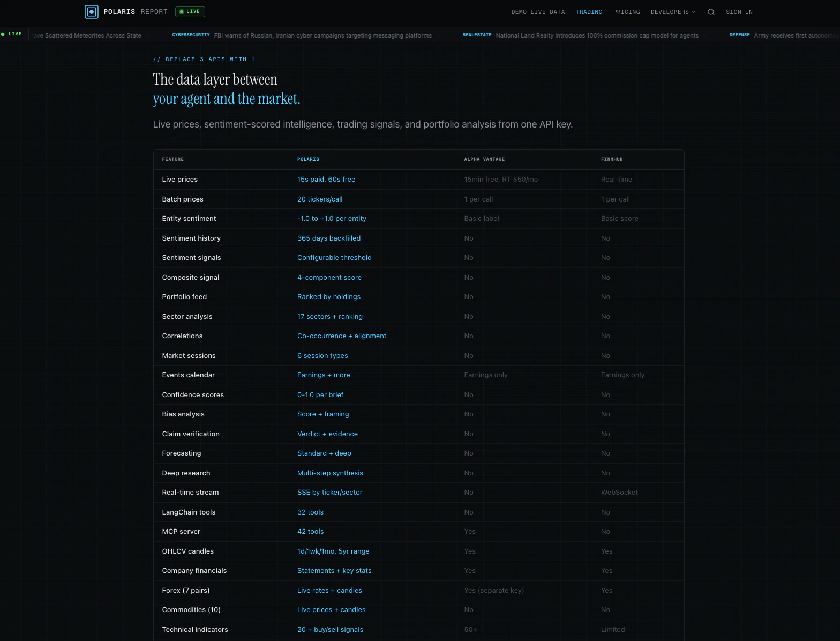Open the National Land Realty headline
Viewport: 840px width, 641px height.
pyautogui.click(x=597, y=35)
